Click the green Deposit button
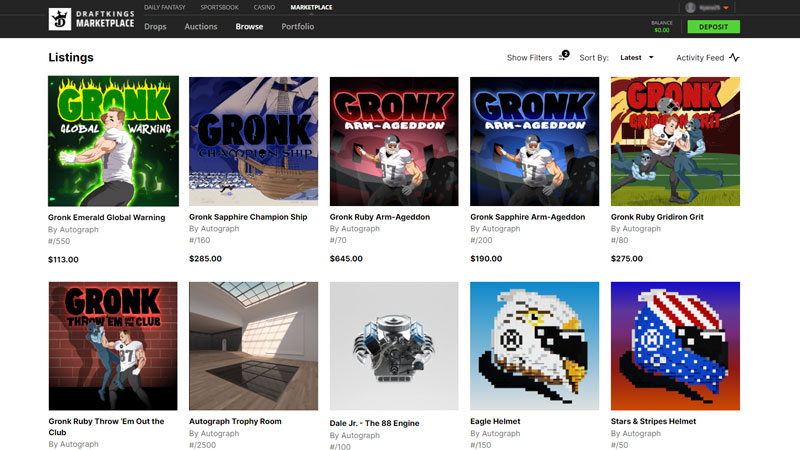This screenshot has width=800, height=450. coord(713,27)
